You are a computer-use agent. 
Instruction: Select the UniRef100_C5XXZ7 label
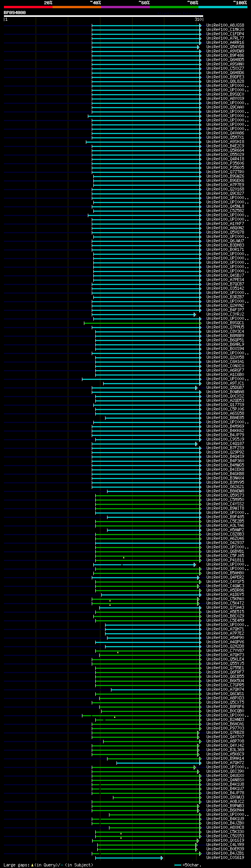[225, 68]
